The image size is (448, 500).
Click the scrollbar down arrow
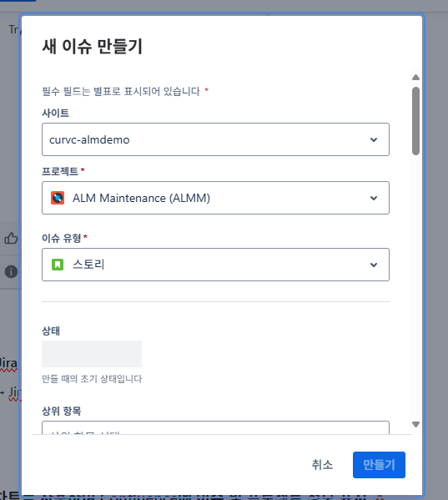[415, 424]
